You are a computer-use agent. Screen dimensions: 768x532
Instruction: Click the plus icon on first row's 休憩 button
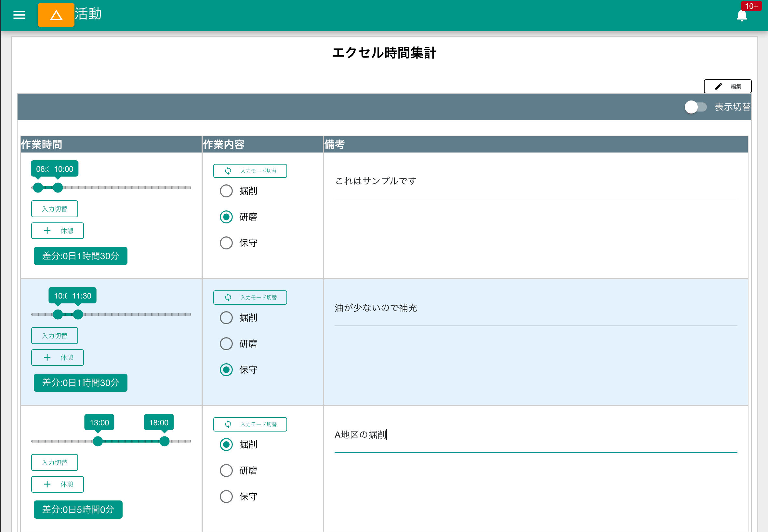pyautogui.click(x=47, y=230)
